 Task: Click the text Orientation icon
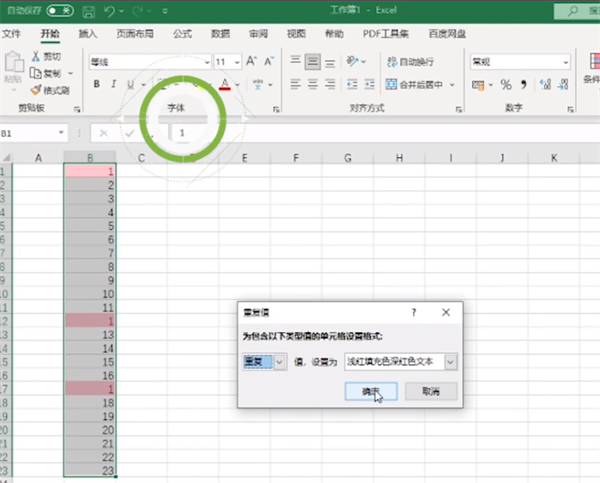352,61
